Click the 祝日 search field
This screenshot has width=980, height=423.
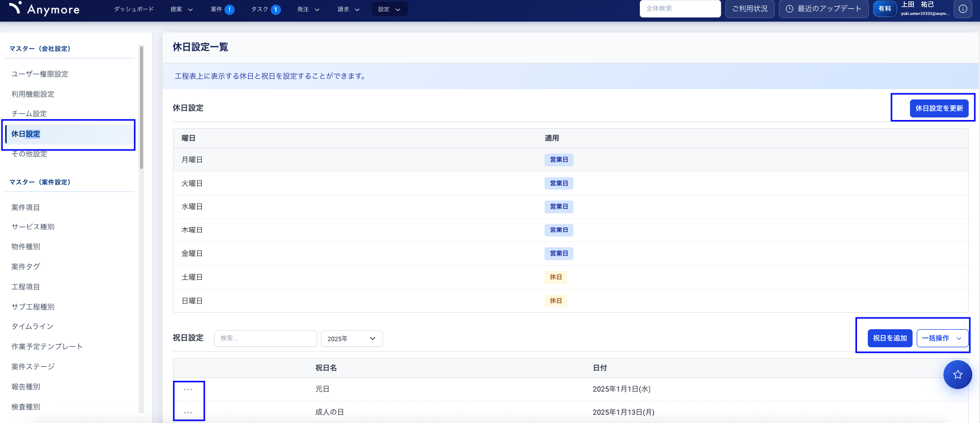point(265,339)
